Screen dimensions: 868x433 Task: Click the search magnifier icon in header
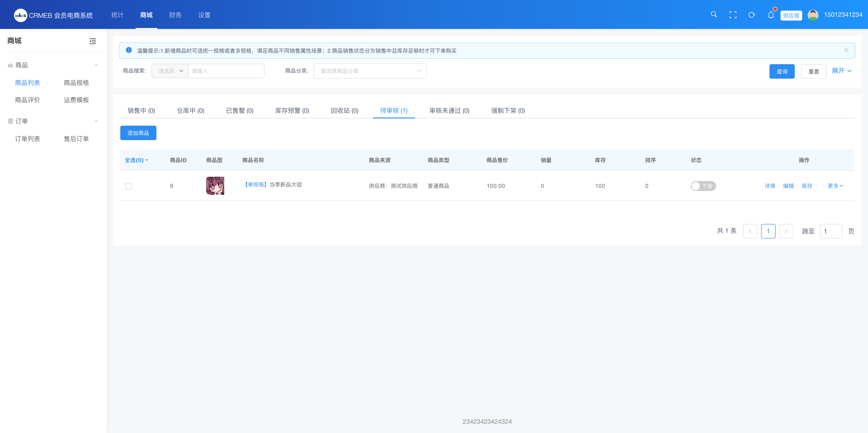coord(714,14)
